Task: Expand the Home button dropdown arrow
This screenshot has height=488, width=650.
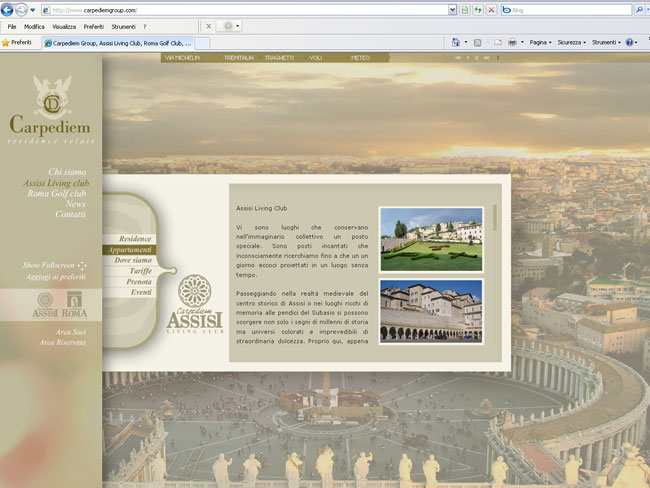Action: click(466, 42)
